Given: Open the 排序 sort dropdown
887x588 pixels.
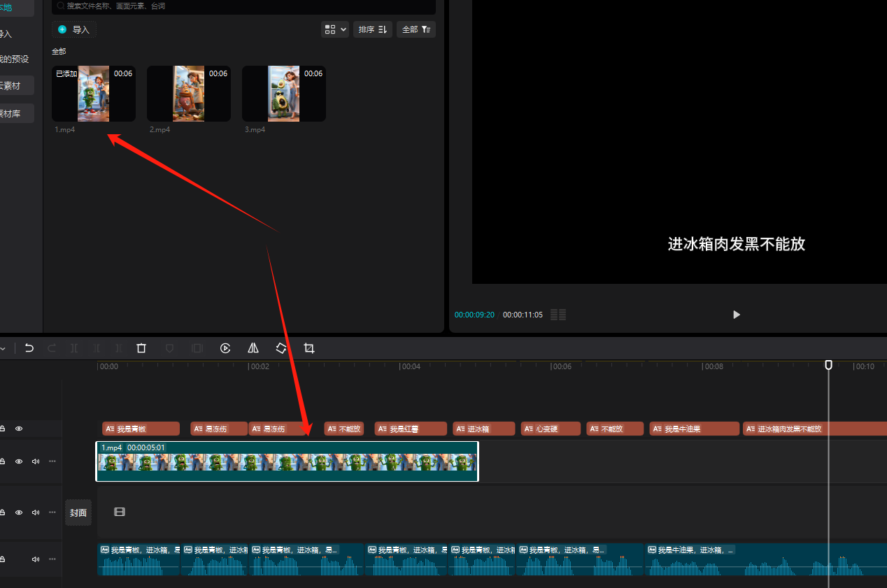Looking at the screenshot, I should (x=372, y=29).
